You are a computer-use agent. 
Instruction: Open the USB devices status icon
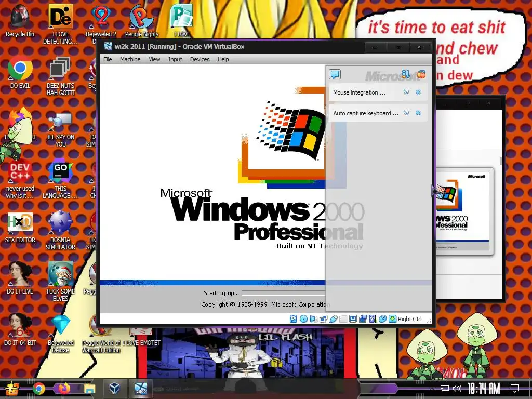pyautogui.click(x=333, y=318)
